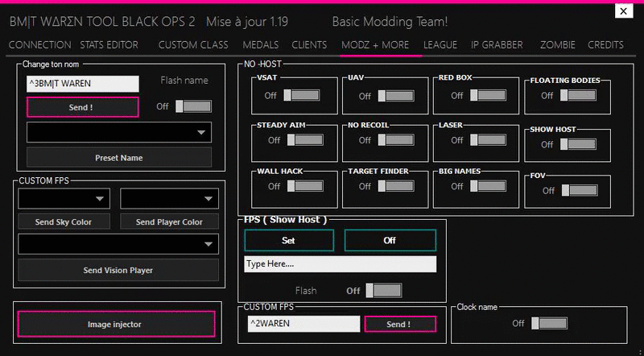This screenshot has height=356, width=644.
Task: Enable STEADY AIM toggle
Action: click(305, 140)
